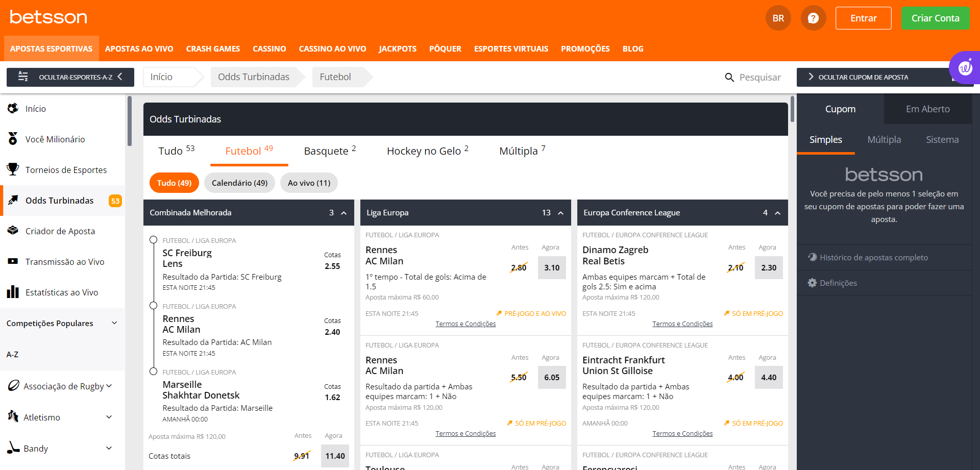Select 4.40 odds for Eintracht Frankfurt
This screenshot has height=470, width=980.
(769, 377)
